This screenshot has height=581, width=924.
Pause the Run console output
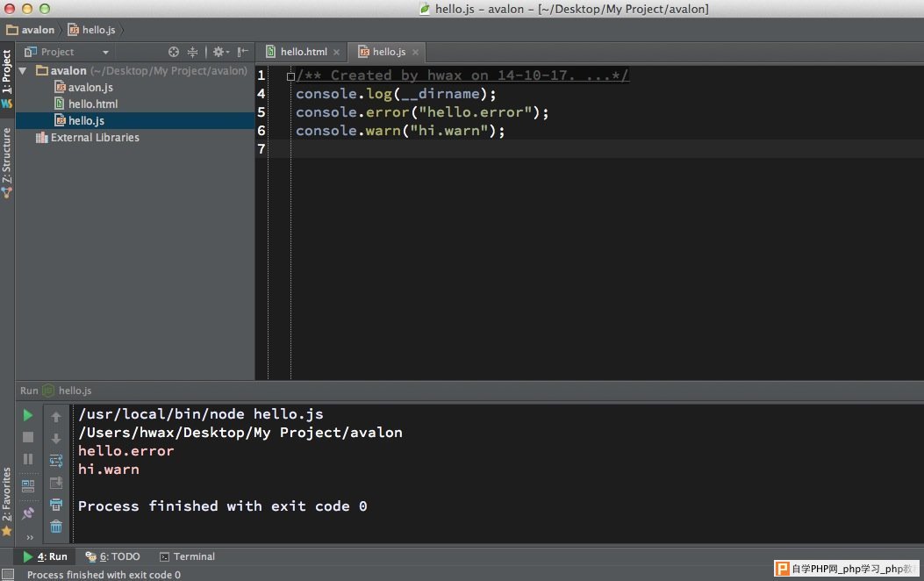point(28,458)
